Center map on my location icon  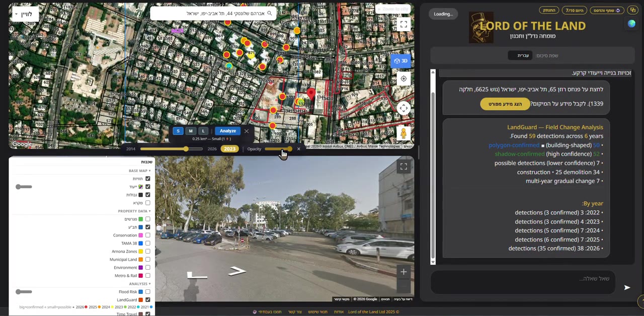click(404, 78)
